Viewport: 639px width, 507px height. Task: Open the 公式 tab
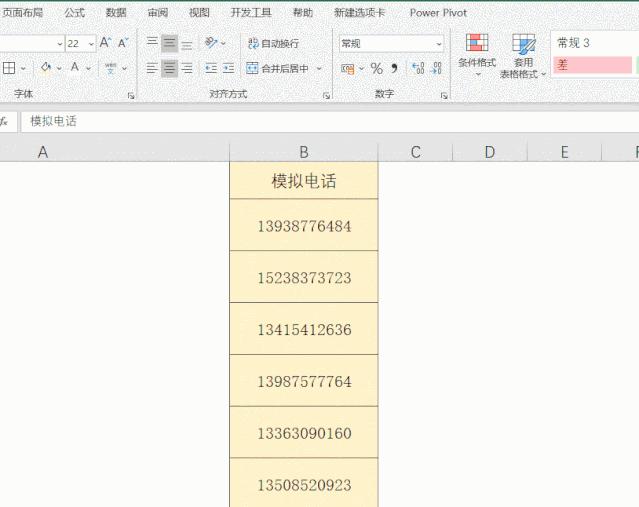tap(75, 13)
